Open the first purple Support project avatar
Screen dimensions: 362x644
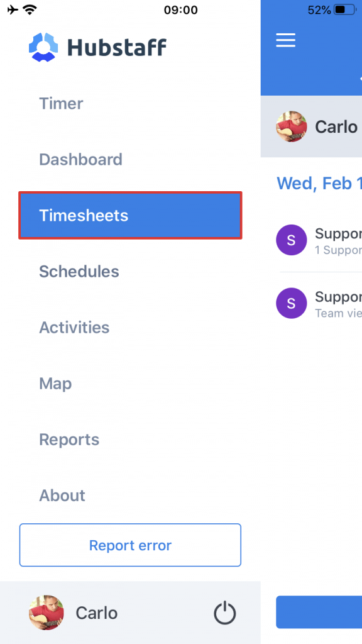pyautogui.click(x=291, y=240)
